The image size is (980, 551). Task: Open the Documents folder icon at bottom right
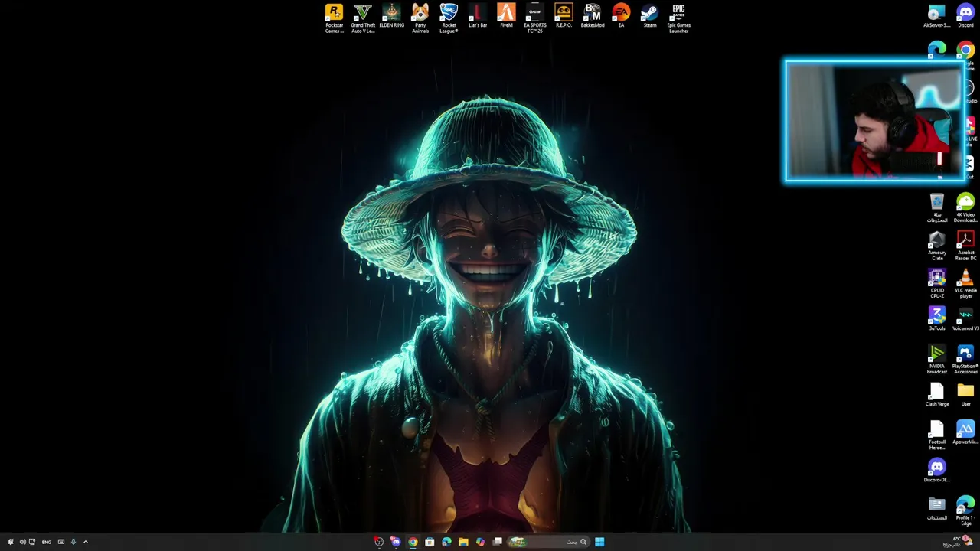coord(937,508)
